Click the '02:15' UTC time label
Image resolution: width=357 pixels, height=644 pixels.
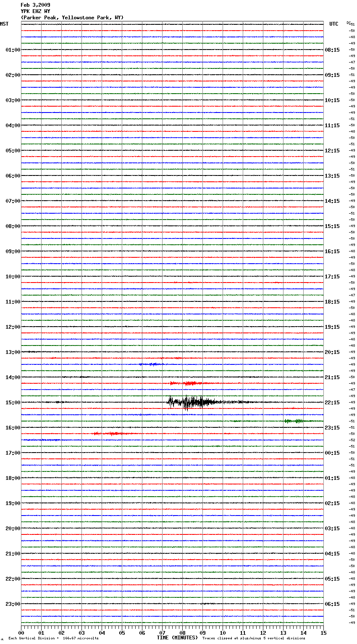[x=332, y=503]
